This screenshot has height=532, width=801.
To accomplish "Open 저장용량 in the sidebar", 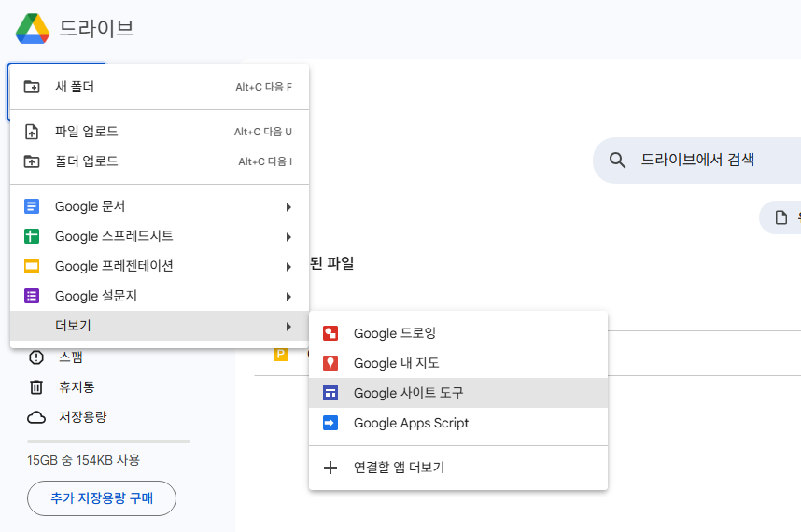I will pyautogui.click(x=83, y=416).
